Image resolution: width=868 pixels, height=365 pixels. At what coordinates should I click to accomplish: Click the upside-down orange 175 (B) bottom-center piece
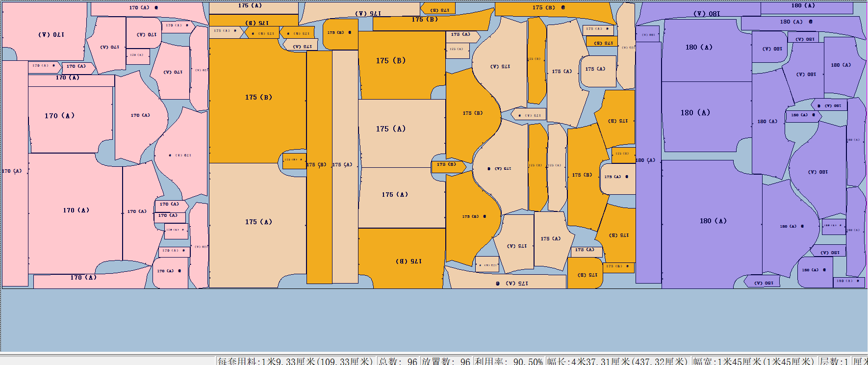402,259
